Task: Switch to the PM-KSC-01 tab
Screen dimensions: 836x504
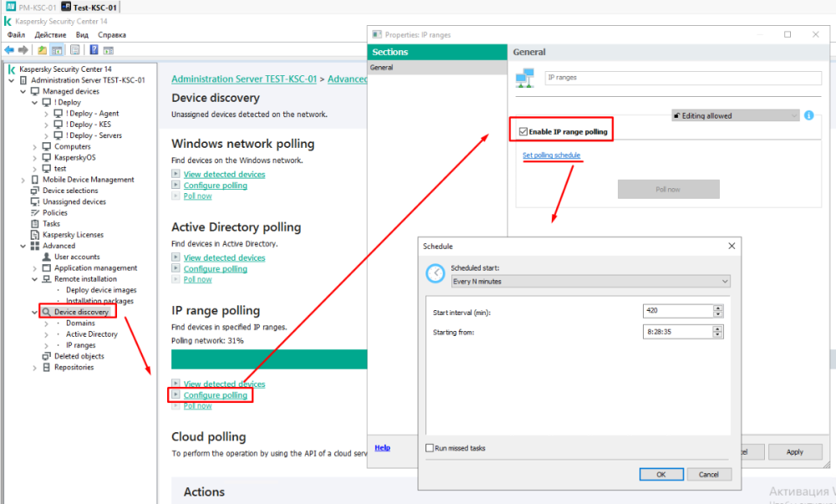Action: click(x=30, y=7)
